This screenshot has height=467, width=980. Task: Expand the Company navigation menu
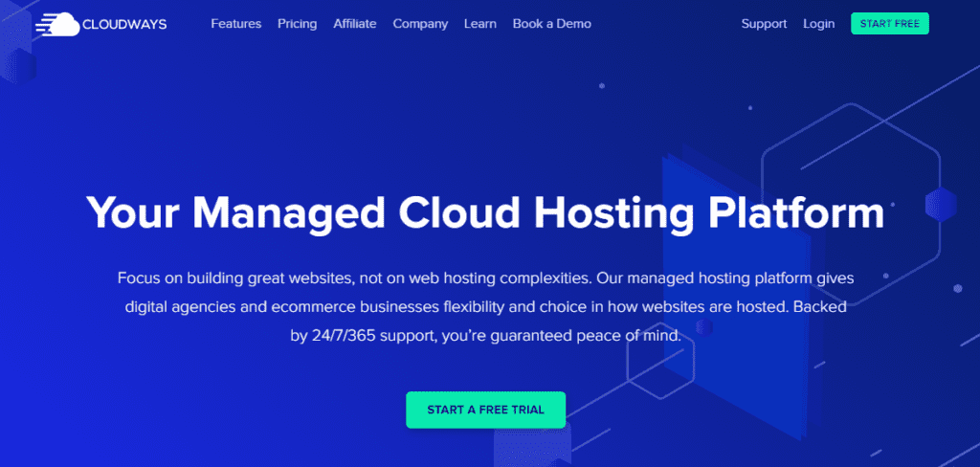pyautogui.click(x=420, y=24)
